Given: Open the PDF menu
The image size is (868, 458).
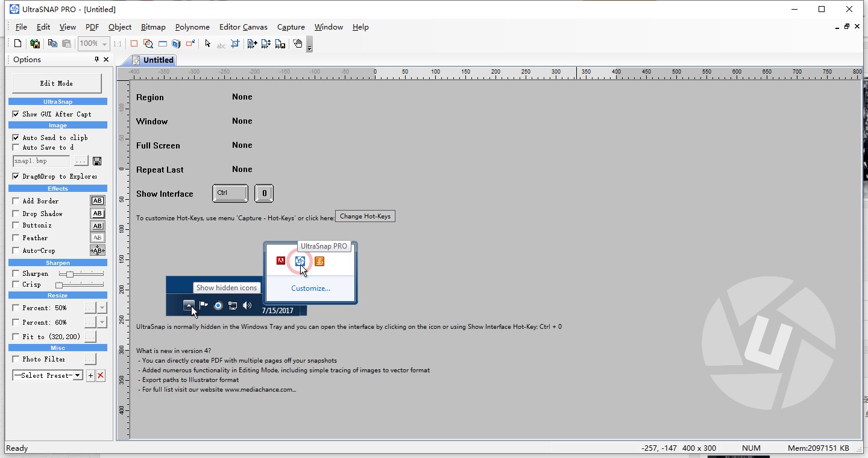Looking at the screenshot, I should (92, 27).
